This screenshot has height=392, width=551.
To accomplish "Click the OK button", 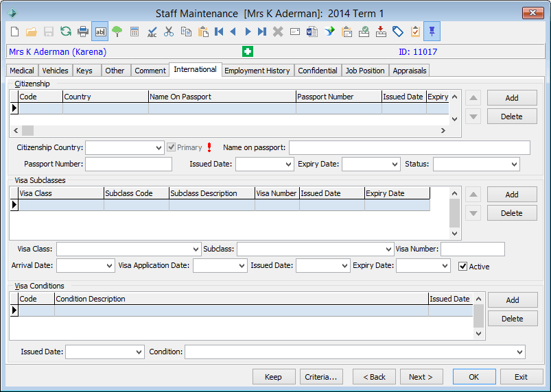I will click(474, 377).
